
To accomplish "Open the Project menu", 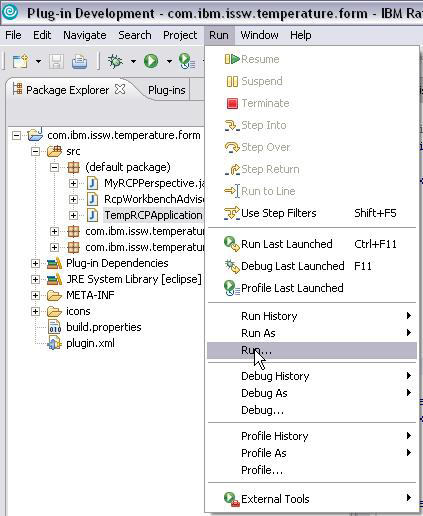I will point(180,35).
